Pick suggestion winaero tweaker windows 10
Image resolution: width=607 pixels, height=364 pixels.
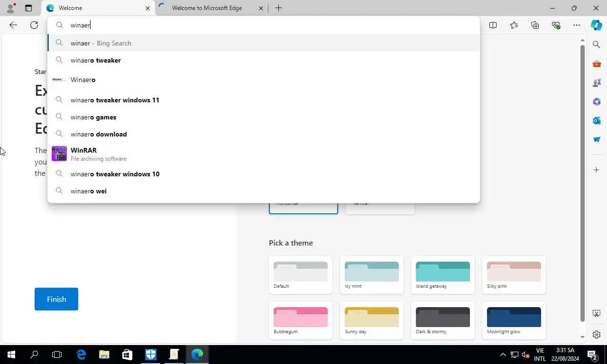(x=264, y=174)
